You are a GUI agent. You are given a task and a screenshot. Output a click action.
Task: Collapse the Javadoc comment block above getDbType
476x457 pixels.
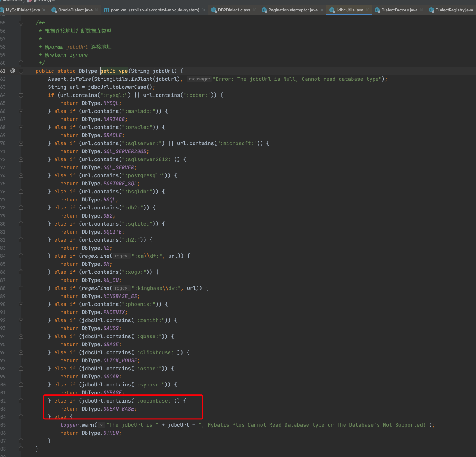point(21,23)
